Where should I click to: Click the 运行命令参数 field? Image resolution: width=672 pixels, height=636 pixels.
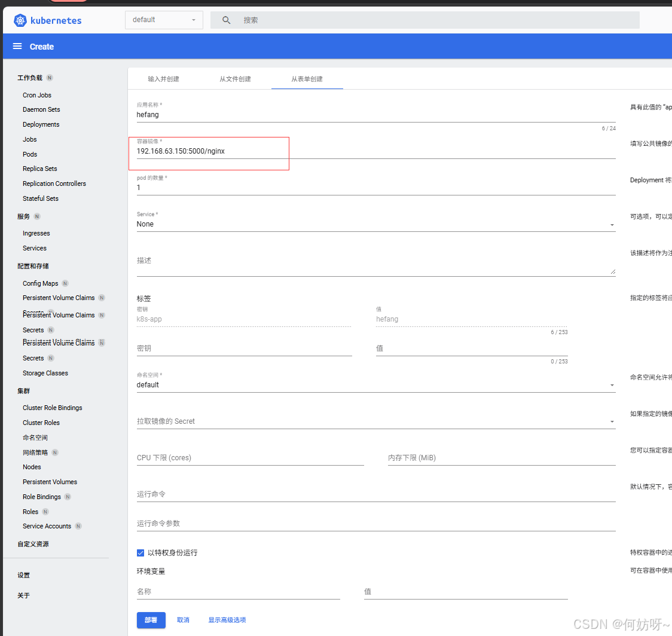376,523
